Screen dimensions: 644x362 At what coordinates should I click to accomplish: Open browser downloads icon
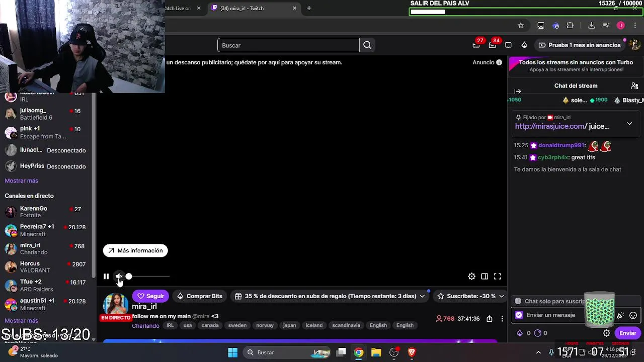592,25
